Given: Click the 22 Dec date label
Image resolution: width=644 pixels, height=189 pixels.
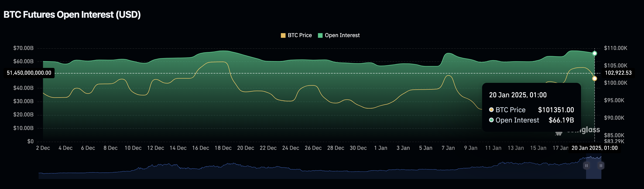Looking at the screenshot, I should pos(268,148).
